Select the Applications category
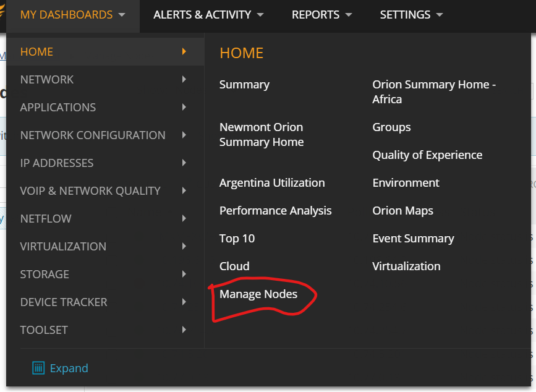536x392 pixels. click(x=105, y=108)
